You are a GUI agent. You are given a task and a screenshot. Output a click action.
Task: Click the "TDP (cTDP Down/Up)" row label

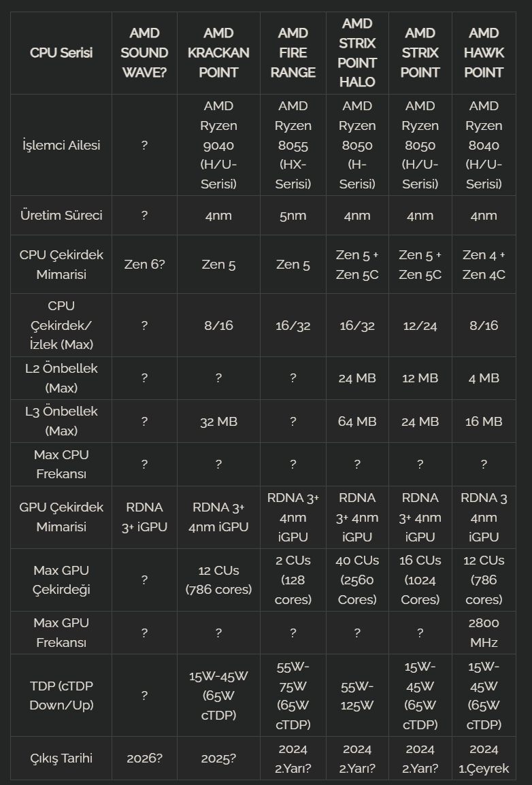point(61,696)
